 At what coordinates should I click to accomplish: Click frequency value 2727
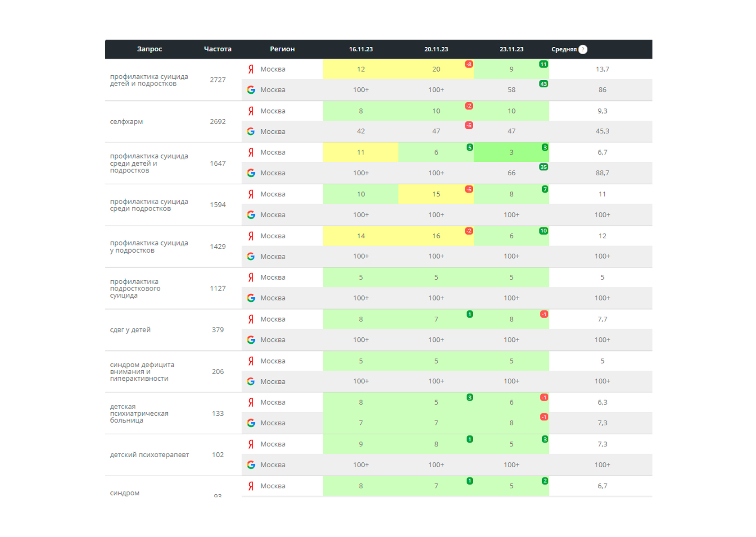(217, 80)
